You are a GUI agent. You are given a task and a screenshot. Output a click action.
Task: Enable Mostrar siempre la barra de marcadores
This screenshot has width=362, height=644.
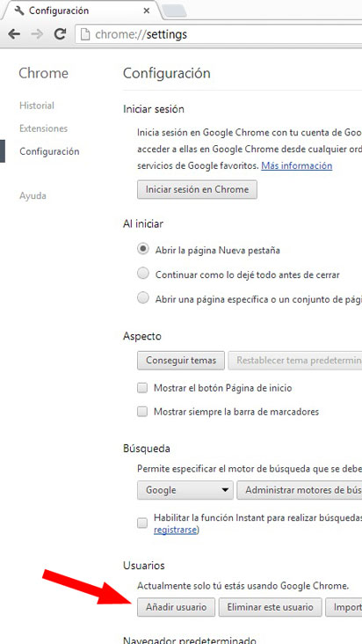[142, 412]
